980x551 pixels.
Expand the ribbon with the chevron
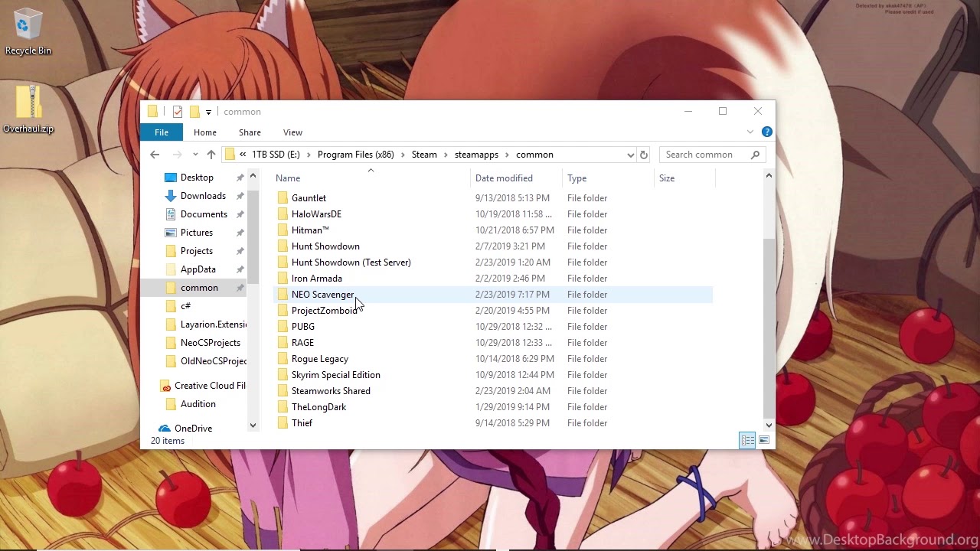pos(750,132)
